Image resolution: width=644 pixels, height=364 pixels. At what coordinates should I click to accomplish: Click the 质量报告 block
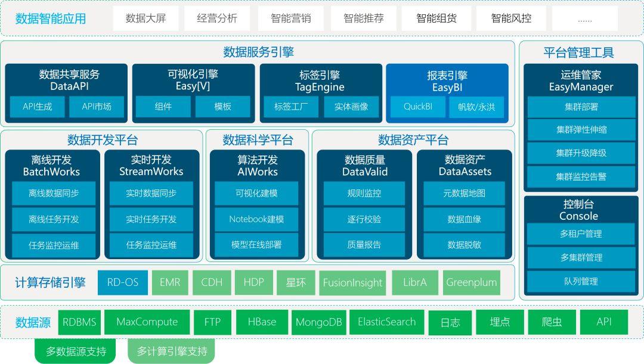pos(364,245)
